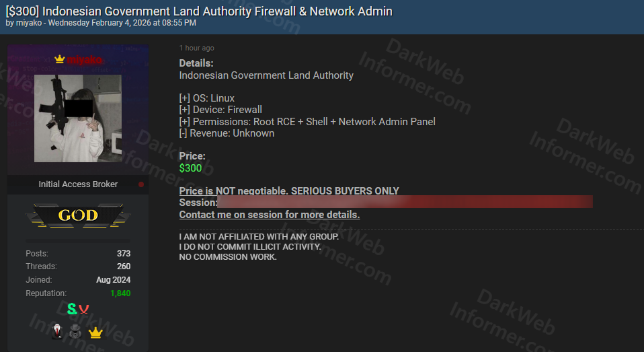Screen dimensions: 644x352
Task: Click the green S award icon
Action: pos(72,309)
